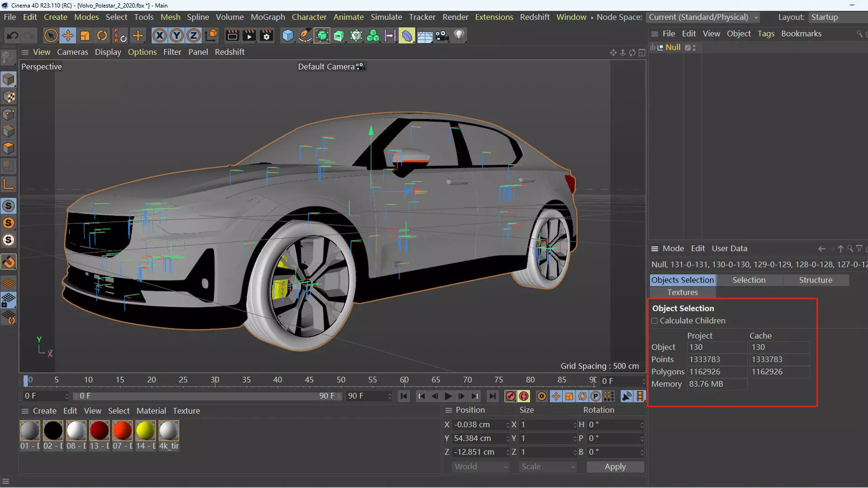Open the Render menu

[455, 17]
